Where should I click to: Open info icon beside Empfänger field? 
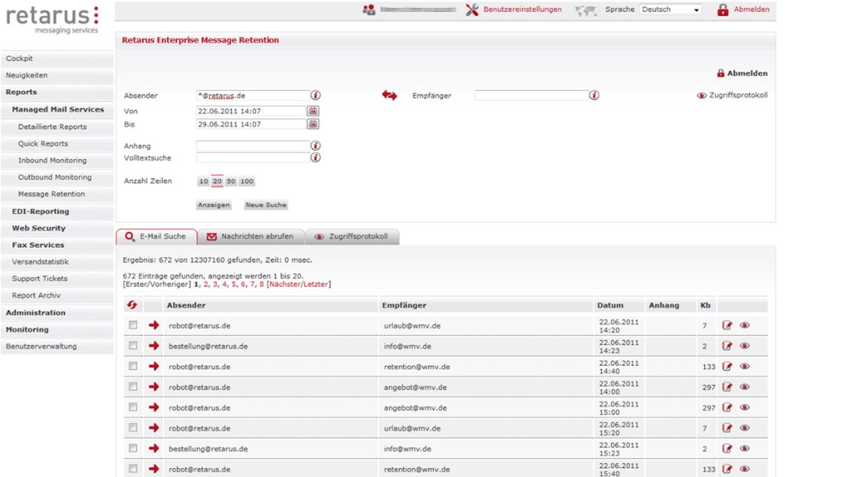pyautogui.click(x=594, y=95)
